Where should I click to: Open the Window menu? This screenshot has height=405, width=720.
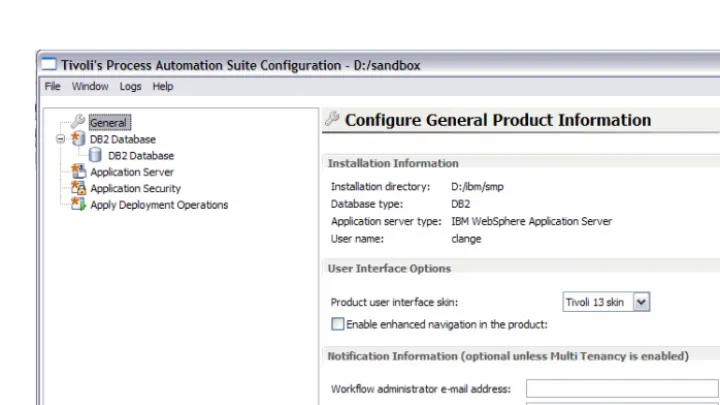click(90, 86)
